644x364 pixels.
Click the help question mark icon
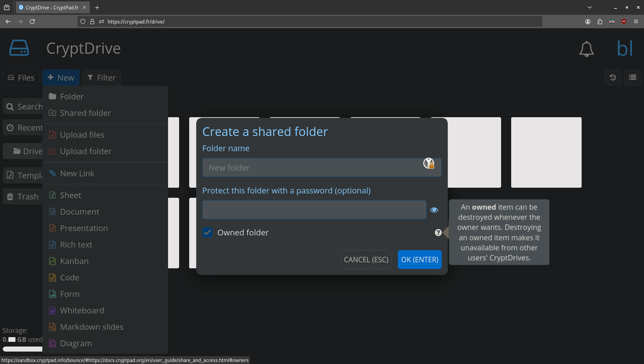pyautogui.click(x=438, y=233)
